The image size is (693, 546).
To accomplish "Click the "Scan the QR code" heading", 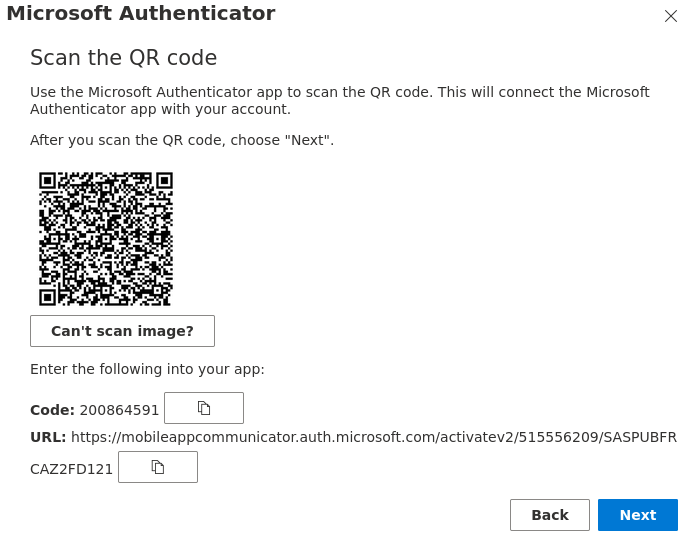I will pyautogui.click(x=124, y=57).
